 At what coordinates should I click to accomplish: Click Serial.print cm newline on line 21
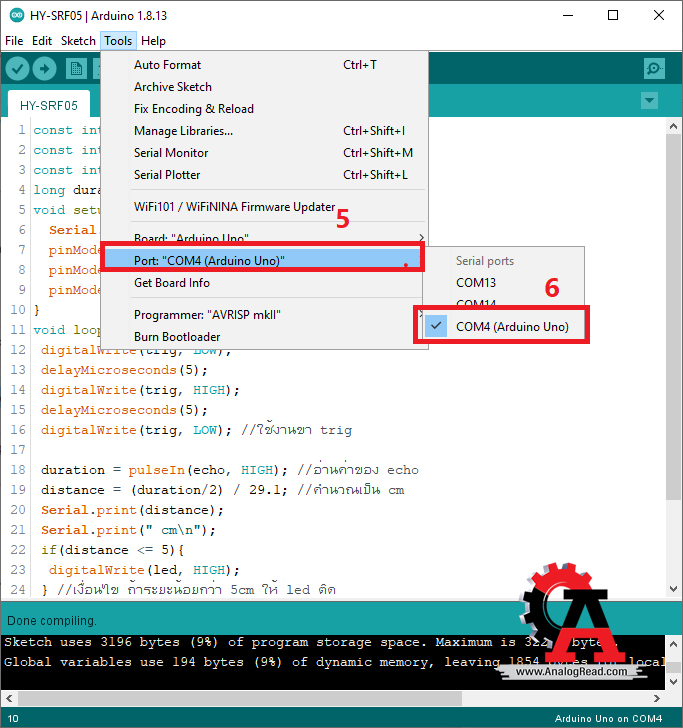(x=128, y=530)
